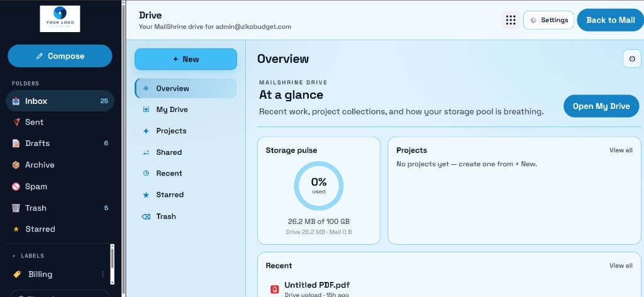The image size is (644, 297).
Task: Open the Billing label options menu
Action: [x=103, y=274]
